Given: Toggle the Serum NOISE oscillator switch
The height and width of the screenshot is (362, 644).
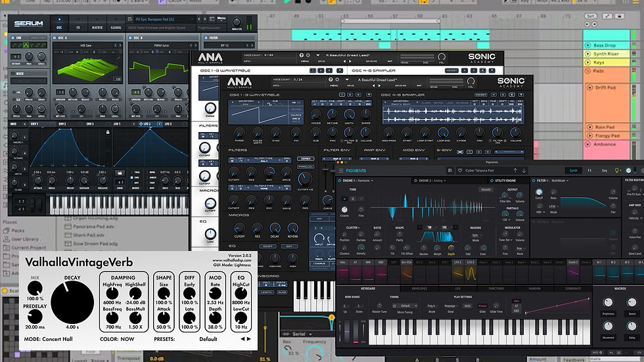Looking at the screenshot, I should (x=12, y=74).
